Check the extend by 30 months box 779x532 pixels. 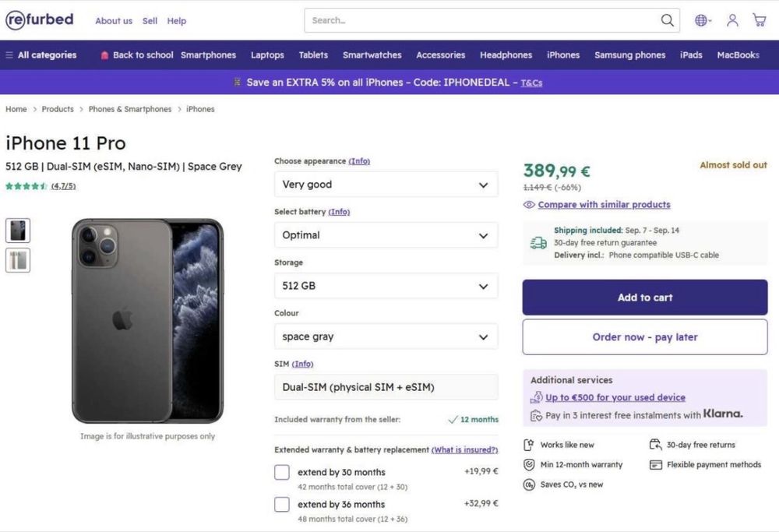click(282, 472)
